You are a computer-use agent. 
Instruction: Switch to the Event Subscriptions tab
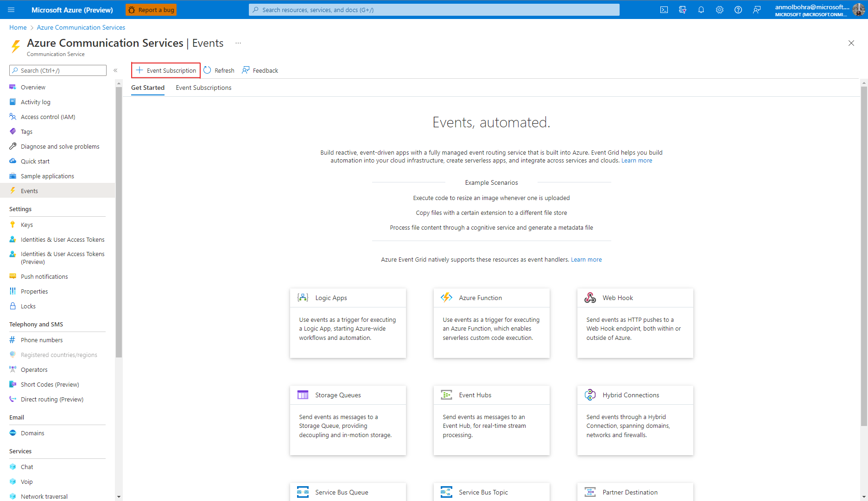pyautogui.click(x=203, y=88)
